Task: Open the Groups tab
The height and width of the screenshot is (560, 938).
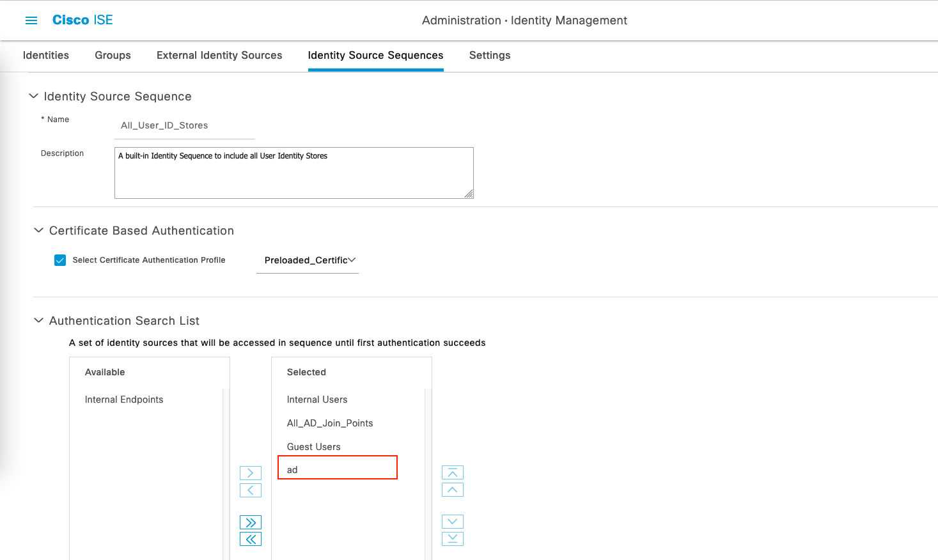Action: click(113, 56)
